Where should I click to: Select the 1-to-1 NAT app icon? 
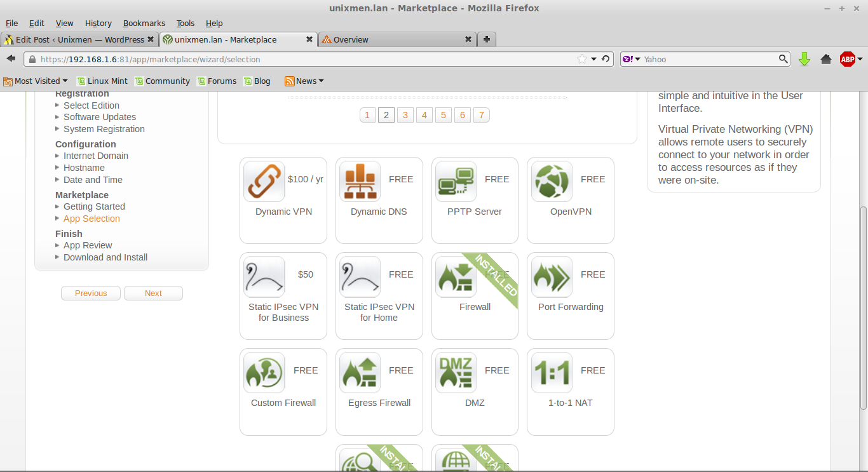pos(552,373)
